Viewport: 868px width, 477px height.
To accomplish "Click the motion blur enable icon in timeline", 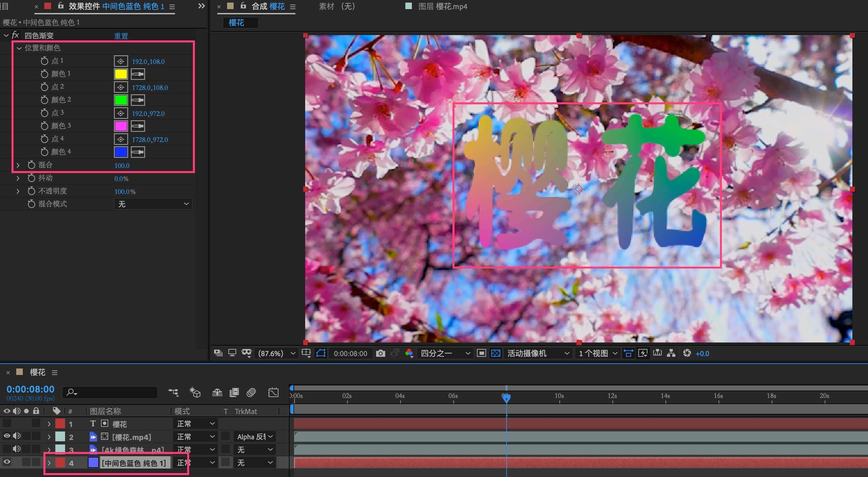I will pos(251,392).
